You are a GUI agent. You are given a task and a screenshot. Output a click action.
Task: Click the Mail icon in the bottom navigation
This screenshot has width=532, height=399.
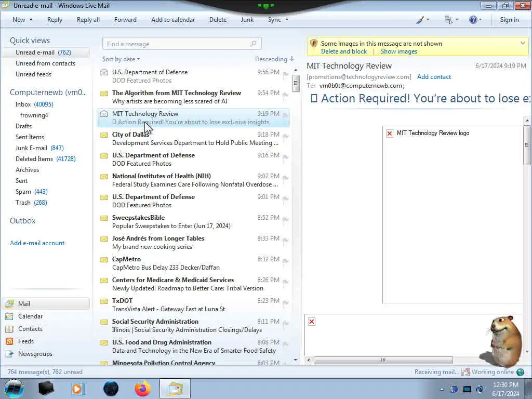pos(9,303)
